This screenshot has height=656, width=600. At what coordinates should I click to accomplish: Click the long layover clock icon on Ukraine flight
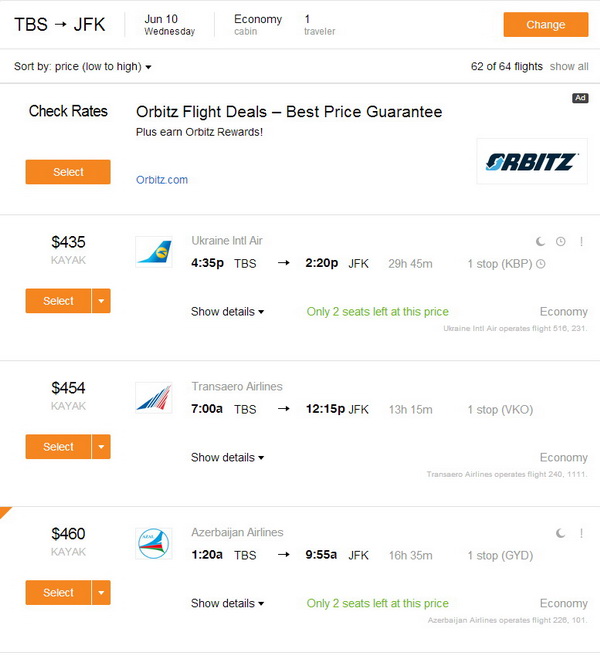tap(561, 241)
